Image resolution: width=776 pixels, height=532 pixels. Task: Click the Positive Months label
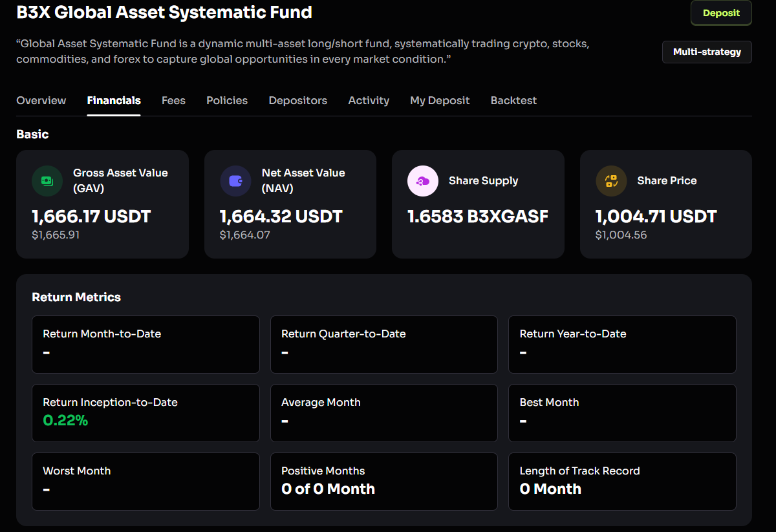point(323,471)
